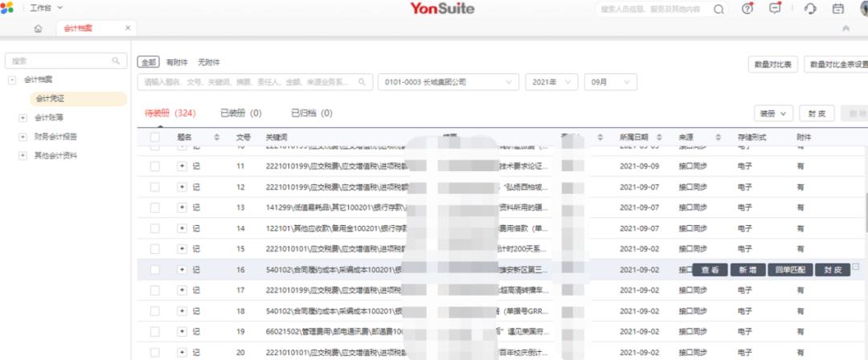Open the 09月 month dropdown
The image size is (868, 360).
point(611,82)
